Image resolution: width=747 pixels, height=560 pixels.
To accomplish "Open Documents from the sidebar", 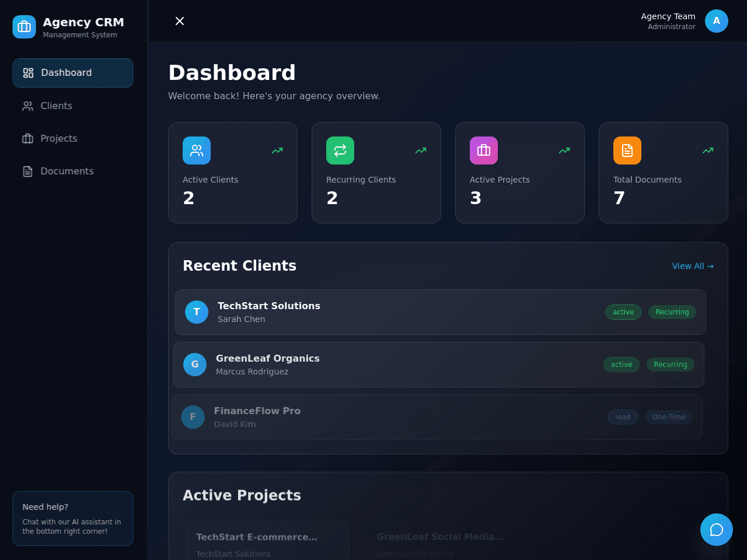I will click(x=73, y=171).
